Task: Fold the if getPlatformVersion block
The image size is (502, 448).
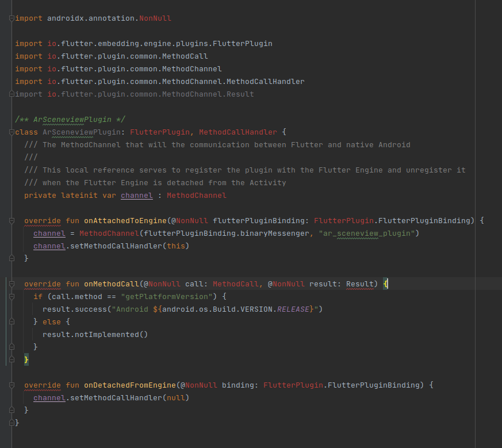Action: click(x=12, y=297)
